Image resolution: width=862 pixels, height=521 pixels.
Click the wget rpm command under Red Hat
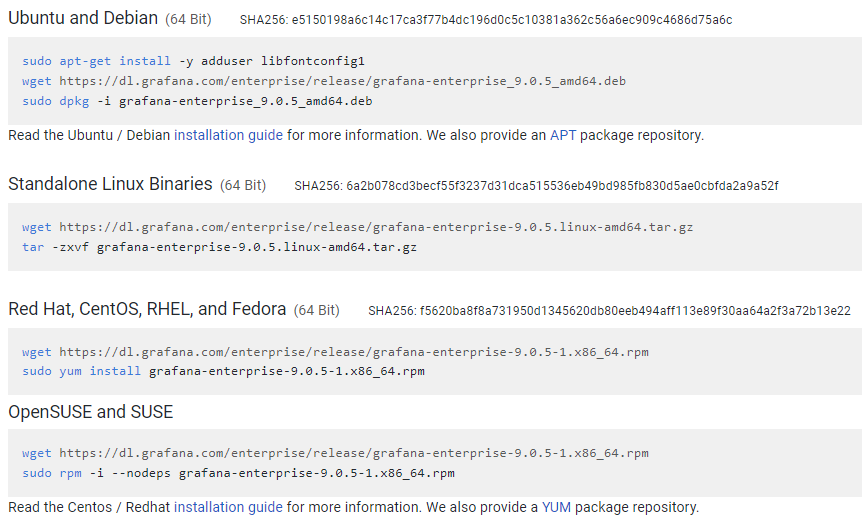(335, 352)
